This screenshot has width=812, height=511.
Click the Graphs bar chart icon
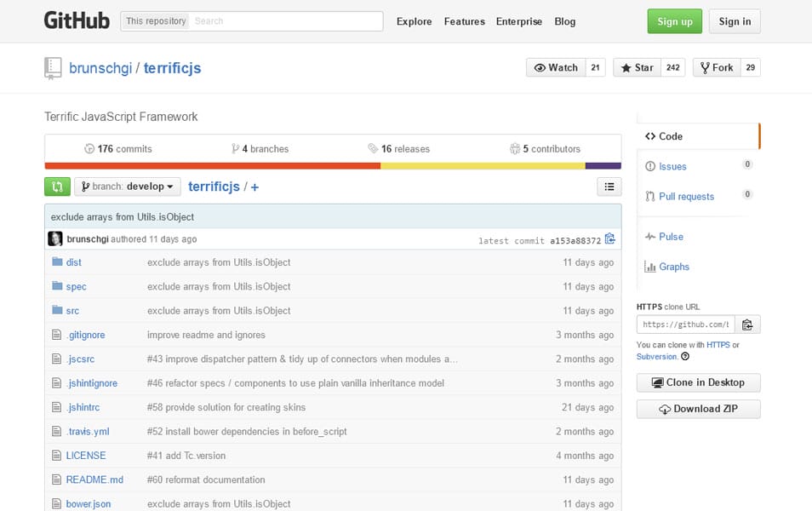point(650,267)
